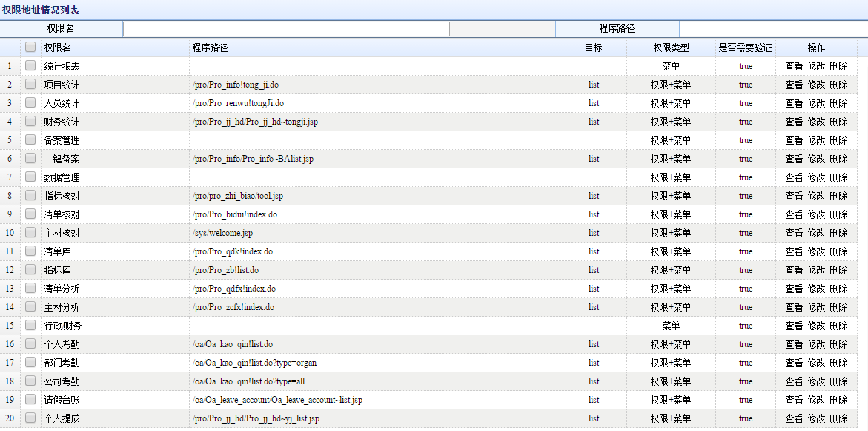Check the checkbox for 个人考勤 row
Screen dimensions: 868x431
coord(30,344)
